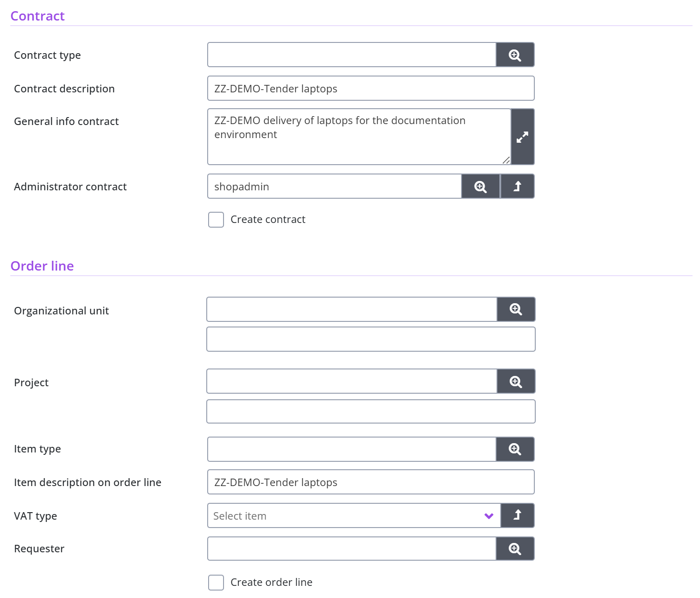This screenshot has width=700, height=598.
Task: Click the purple chevron in VAT type
Action: [489, 516]
